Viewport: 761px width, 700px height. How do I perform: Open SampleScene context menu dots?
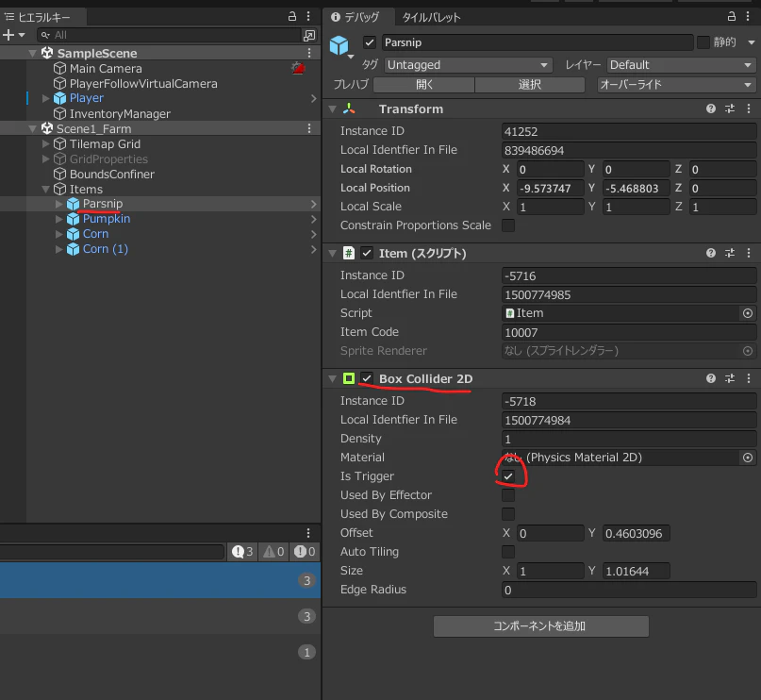[x=309, y=53]
